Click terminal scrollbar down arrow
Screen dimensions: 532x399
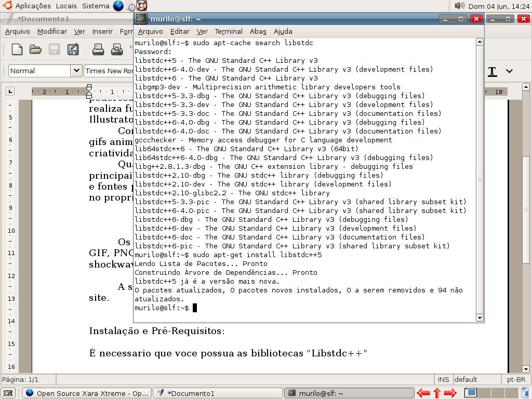click(480, 317)
